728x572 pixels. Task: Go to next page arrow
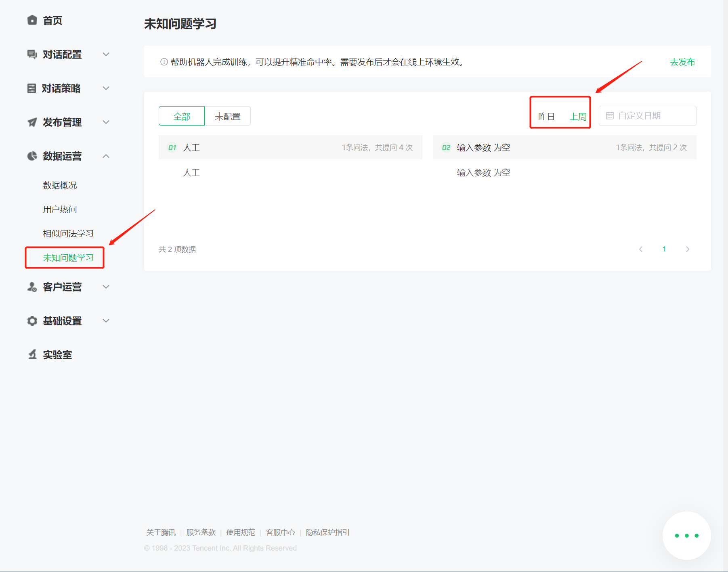688,249
